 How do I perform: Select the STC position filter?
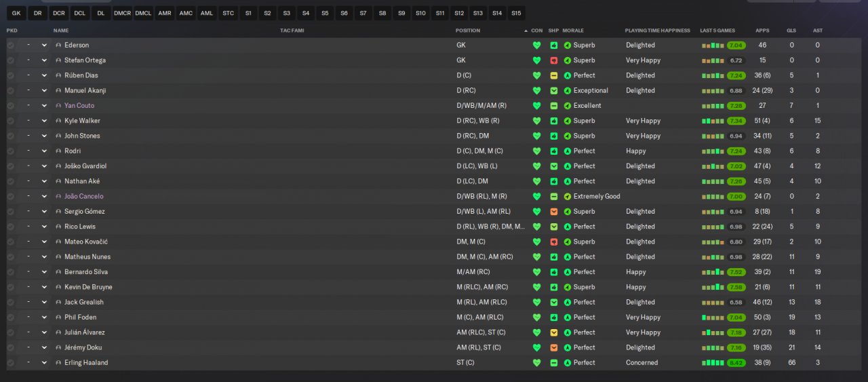(x=229, y=13)
